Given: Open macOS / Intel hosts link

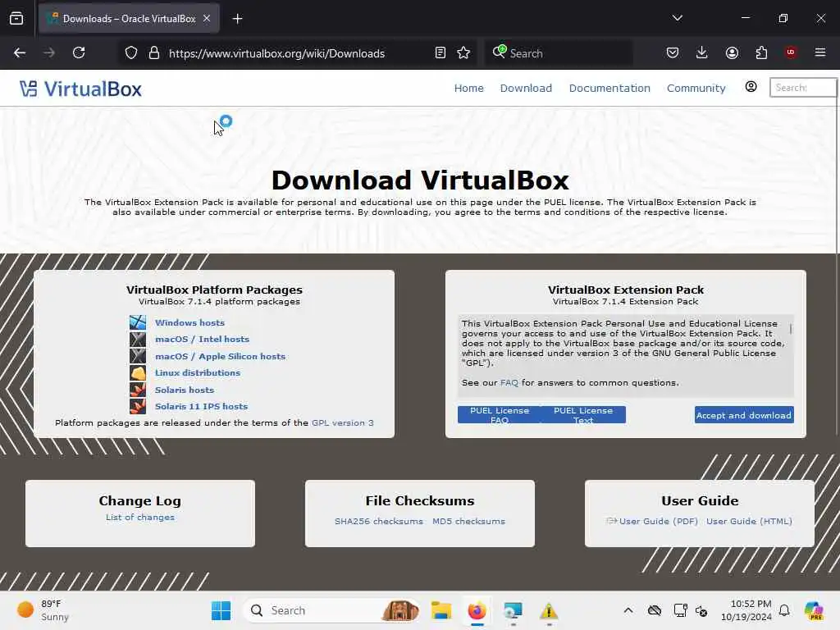Looking at the screenshot, I should point(202,339).
